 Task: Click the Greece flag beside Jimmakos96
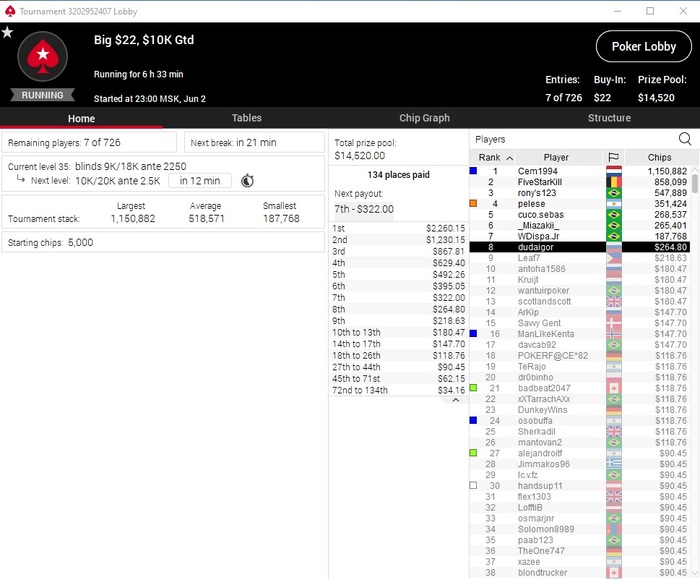(x=614, y=464)
